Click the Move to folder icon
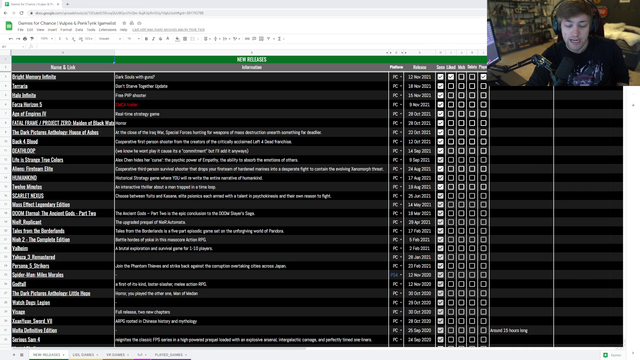 pos(131,23)
